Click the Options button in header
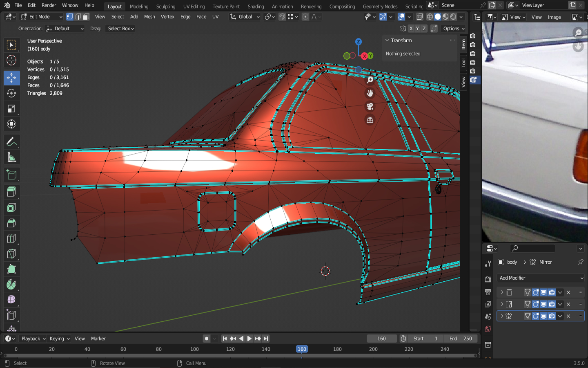 454,29
